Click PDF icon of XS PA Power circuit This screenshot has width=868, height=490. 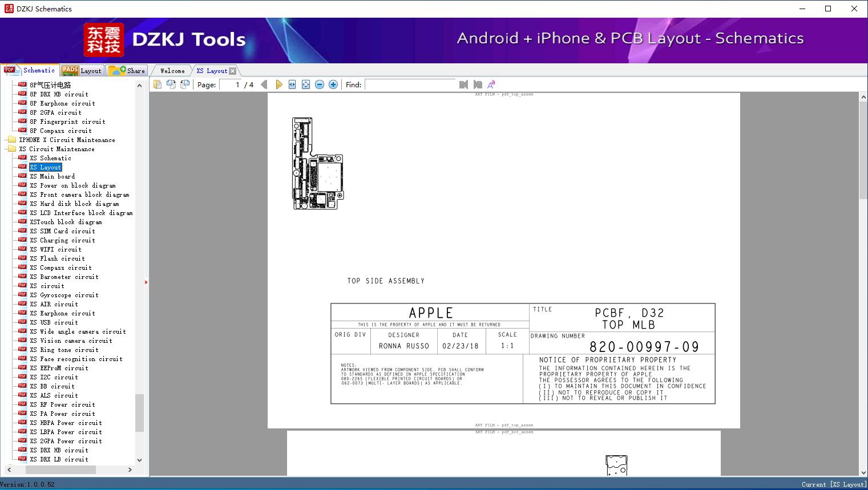tap(22, 413)
